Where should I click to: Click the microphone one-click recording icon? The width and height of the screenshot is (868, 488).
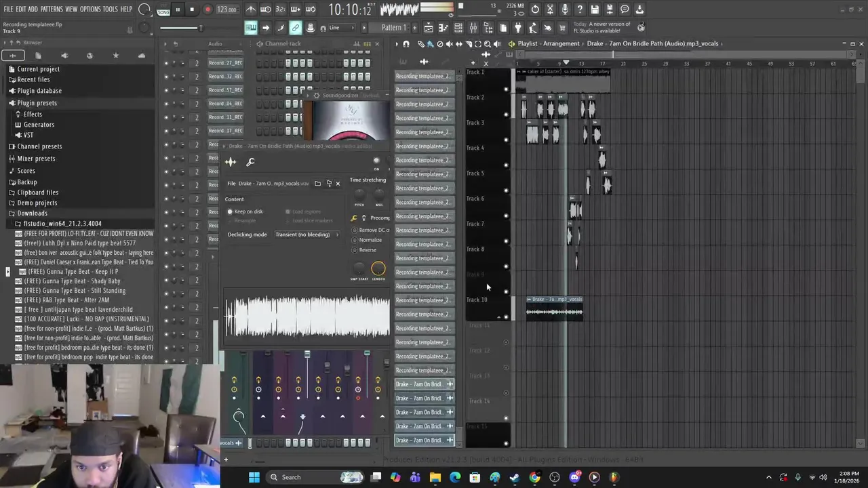(x=565, y=9)
